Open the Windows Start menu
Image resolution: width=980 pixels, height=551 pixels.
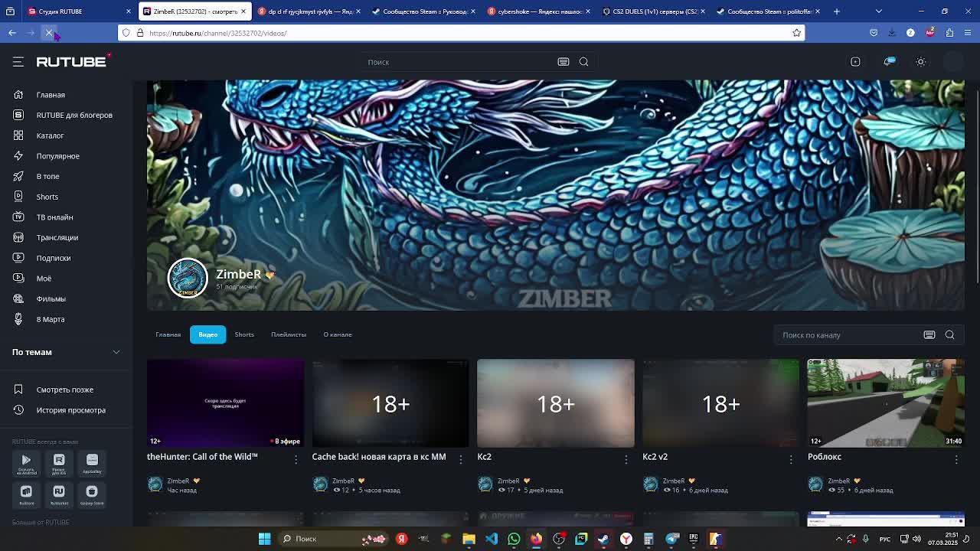264,539
